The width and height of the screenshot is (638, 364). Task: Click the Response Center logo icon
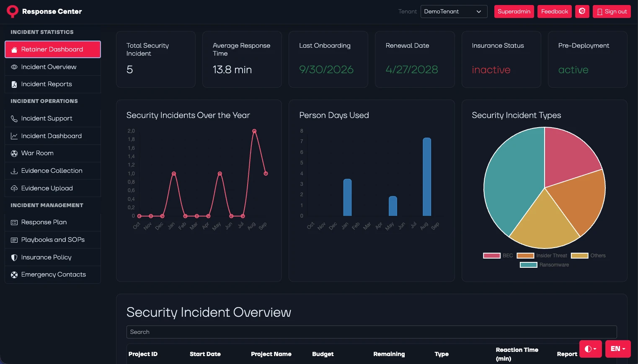click(13, 11)
